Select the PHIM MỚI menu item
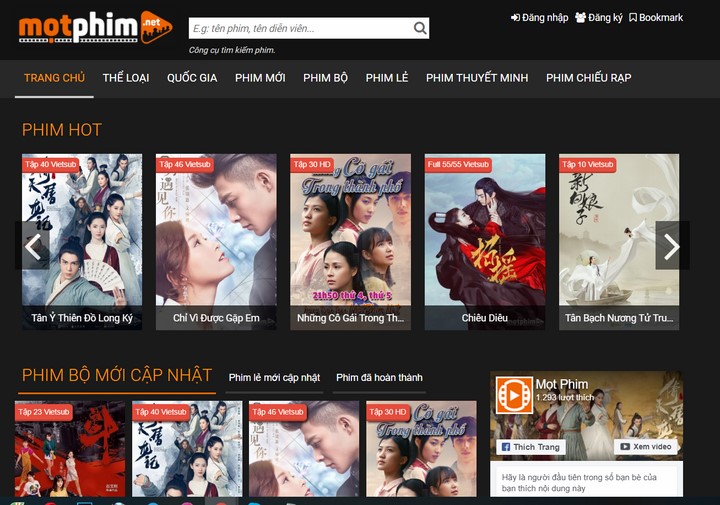 click(x=260, y=78)
